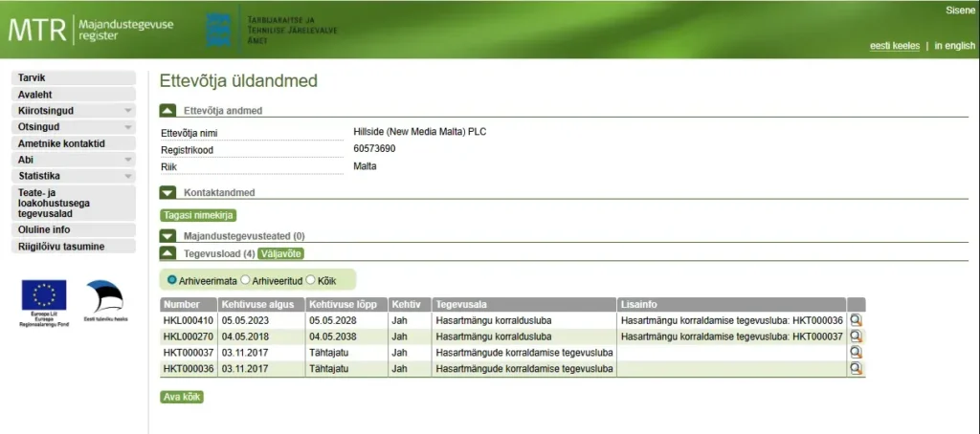View details of HKL000270 via magnifier icon
Viewport: 980px width, 434px height.
(856, 336)
